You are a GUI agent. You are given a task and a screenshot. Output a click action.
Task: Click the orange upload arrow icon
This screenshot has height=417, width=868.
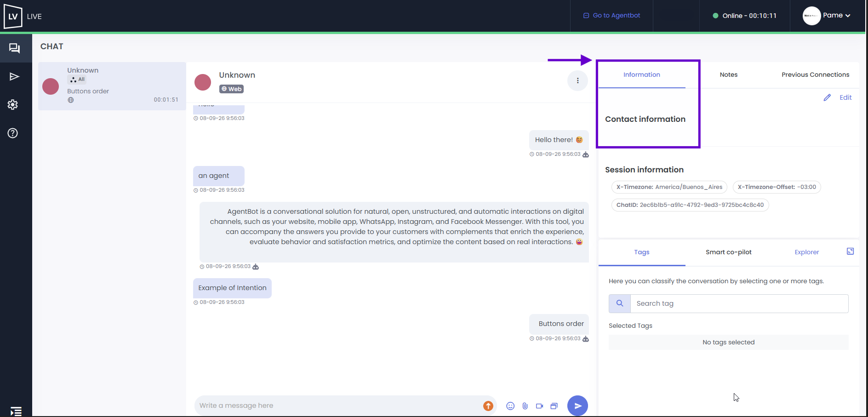488,406
